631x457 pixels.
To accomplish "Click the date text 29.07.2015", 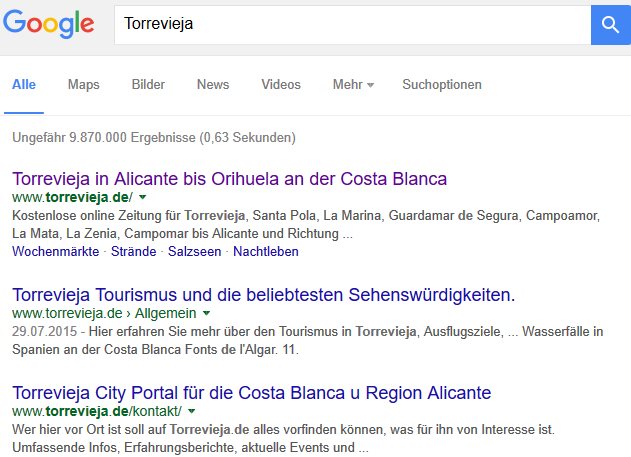I will (x=44, y=331).
